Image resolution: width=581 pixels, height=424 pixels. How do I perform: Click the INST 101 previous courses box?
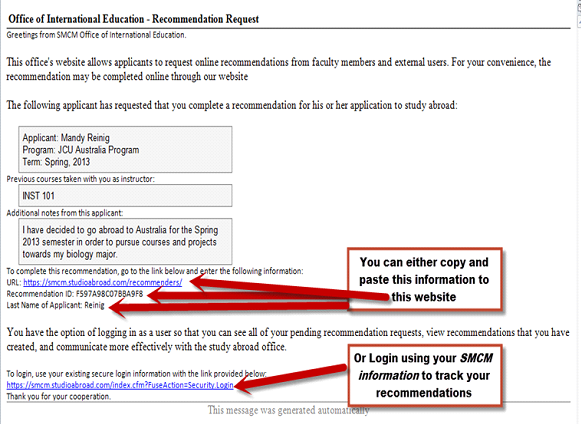click(x=125, y=195)
